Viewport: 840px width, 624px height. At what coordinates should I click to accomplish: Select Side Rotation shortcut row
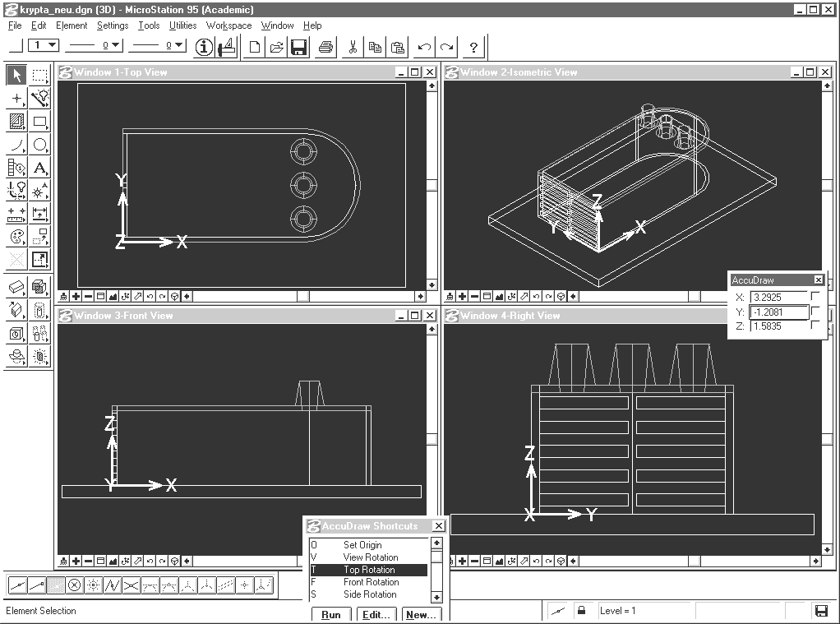click(369, 594)
